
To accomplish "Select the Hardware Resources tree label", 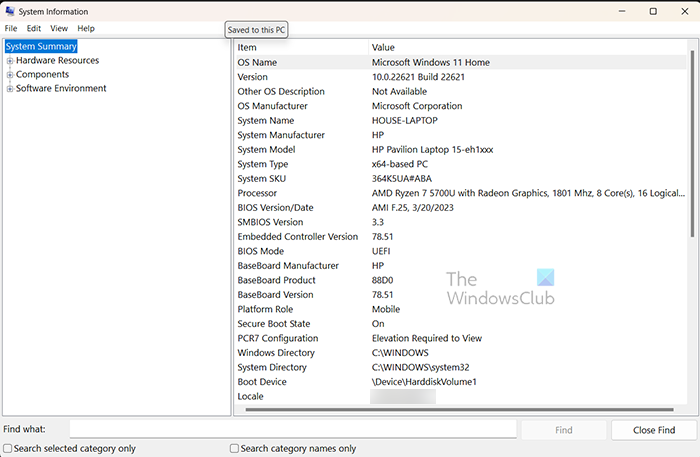I will pyautogui.click(x=58, y=60).
